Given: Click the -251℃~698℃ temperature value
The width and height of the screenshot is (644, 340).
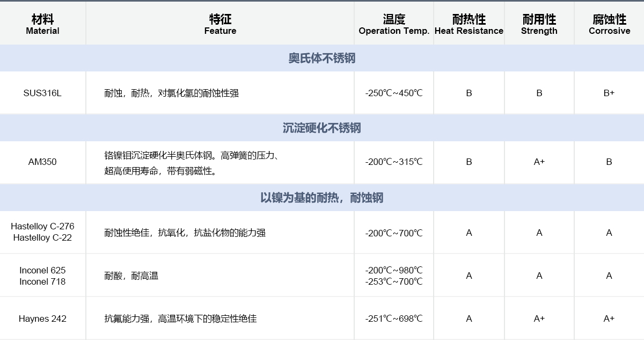Looking at the screenshot, I should tap(393, 319).
